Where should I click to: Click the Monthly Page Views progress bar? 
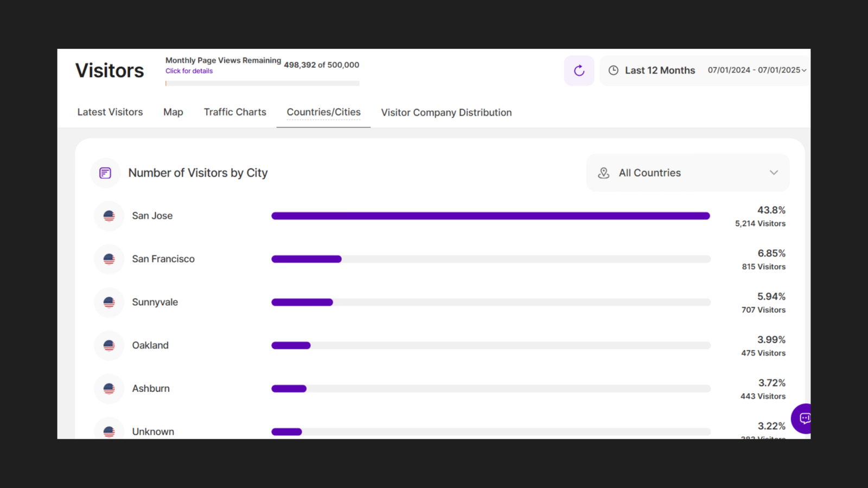click(262, 83)
